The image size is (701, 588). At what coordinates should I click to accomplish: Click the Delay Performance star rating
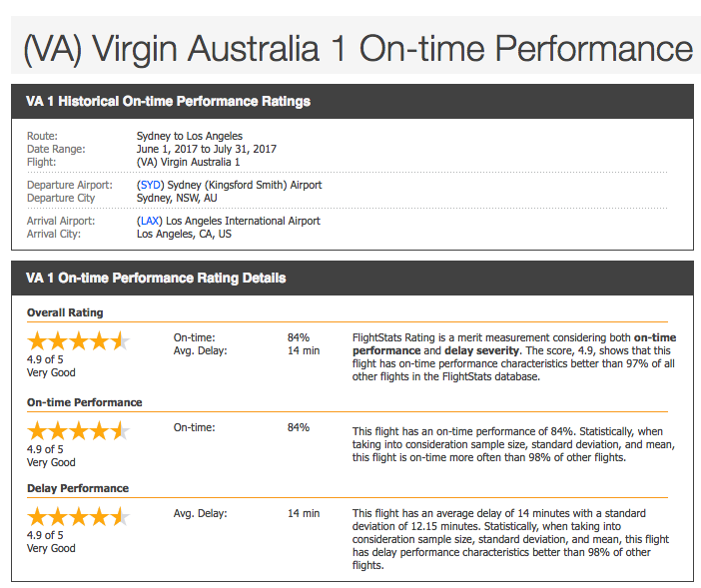79,517
